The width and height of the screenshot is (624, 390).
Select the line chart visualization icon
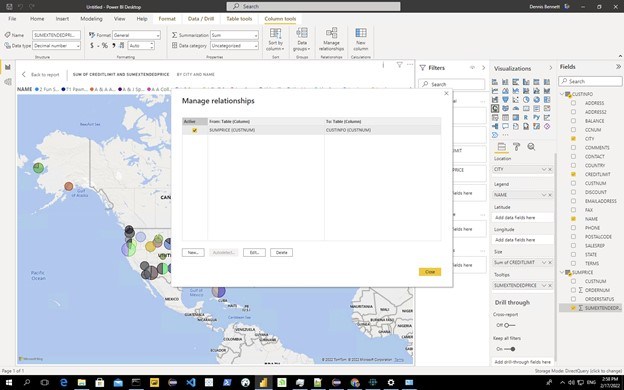495,91
